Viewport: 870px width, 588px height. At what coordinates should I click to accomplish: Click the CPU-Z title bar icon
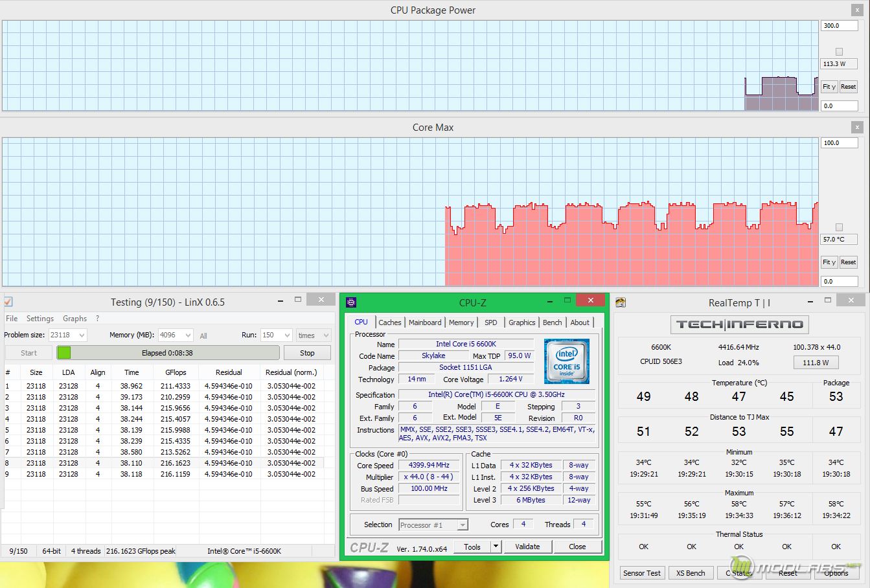point(351,302)
